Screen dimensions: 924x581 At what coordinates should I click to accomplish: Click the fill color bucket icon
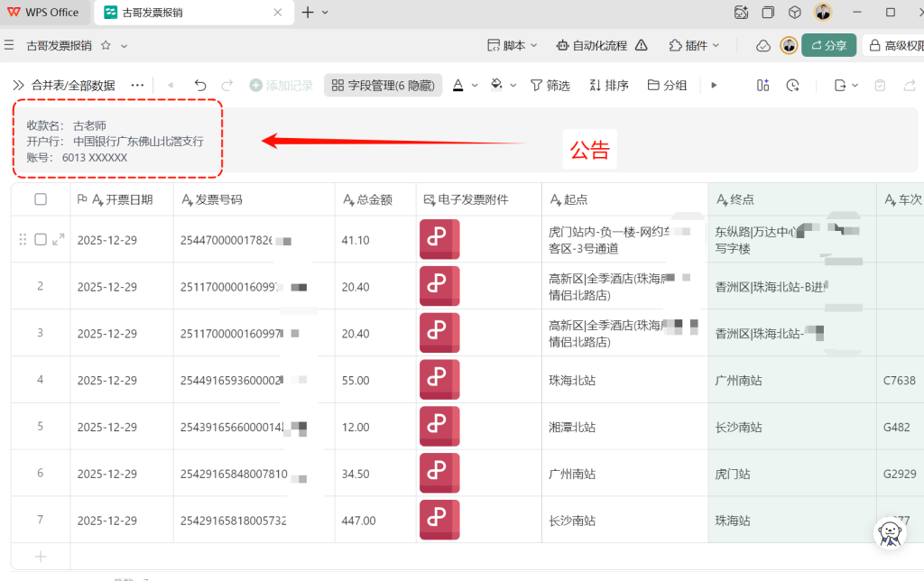(x=497, y=86)
